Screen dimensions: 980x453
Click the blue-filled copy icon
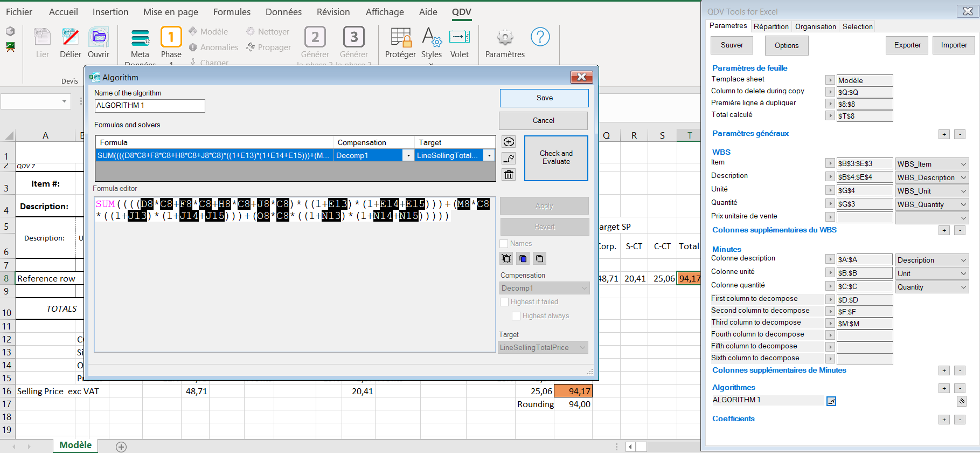pyautogui.click(x=523, y=258)
